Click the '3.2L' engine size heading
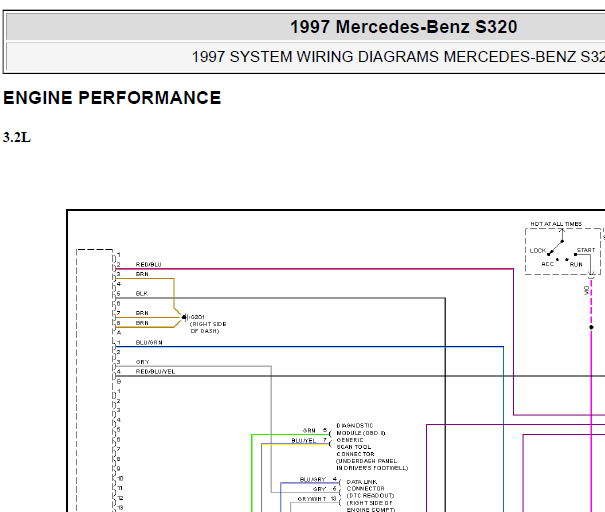The width and height of the screenshot is (605, 512). [17, 137]
